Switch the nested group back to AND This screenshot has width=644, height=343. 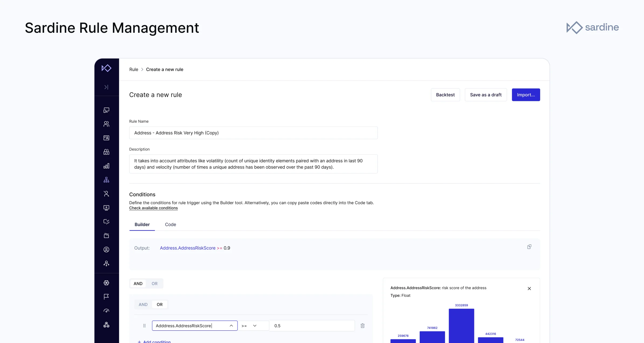click(x=143, y=304)
